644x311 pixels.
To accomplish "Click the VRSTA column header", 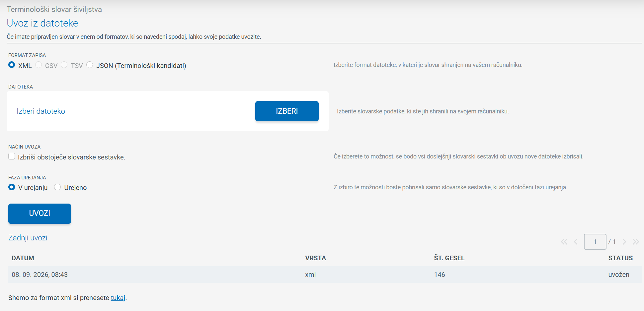I will (x=315, y=258).
